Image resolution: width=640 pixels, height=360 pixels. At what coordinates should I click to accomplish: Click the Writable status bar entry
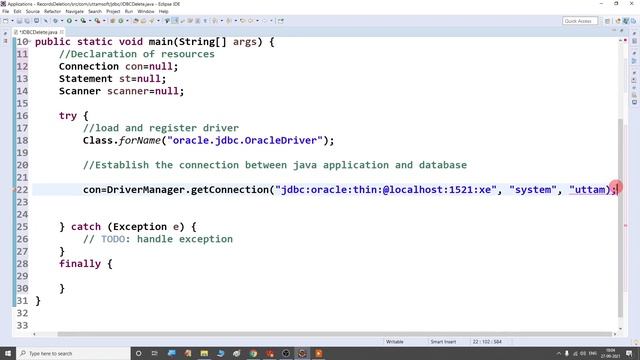(x=395, y=342)
